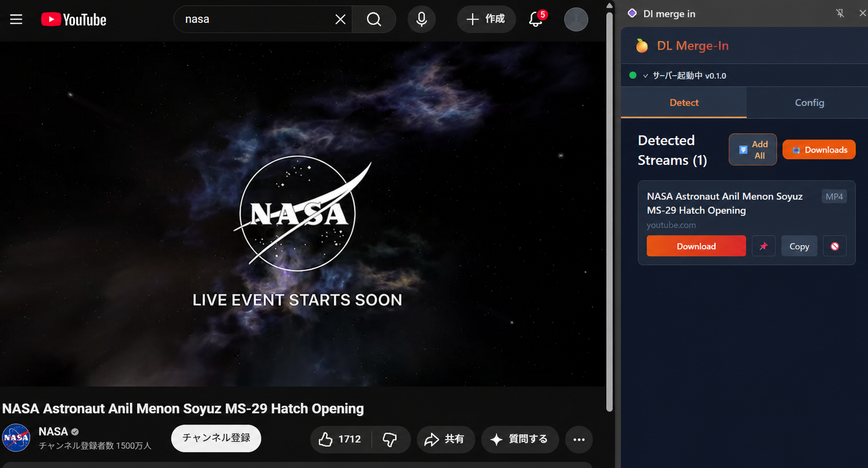Expand the server status chevron
868x468 pixels.
click(x=645, y=76)
